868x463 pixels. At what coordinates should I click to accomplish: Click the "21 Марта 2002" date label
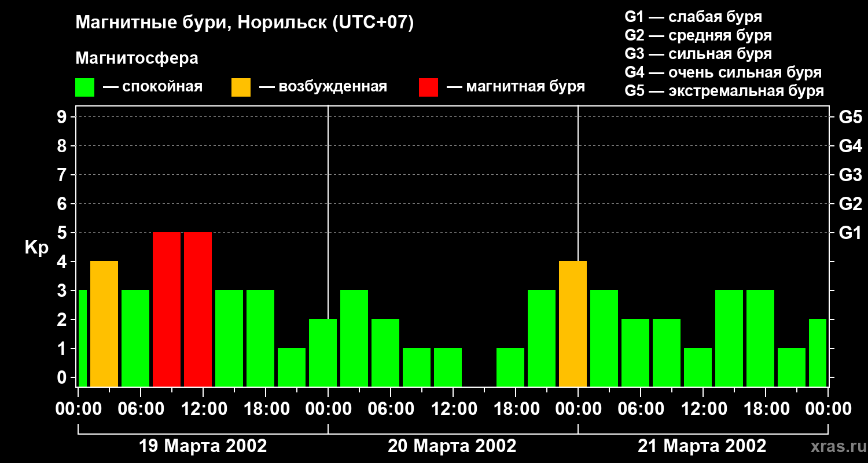click(x=702, y=446)
